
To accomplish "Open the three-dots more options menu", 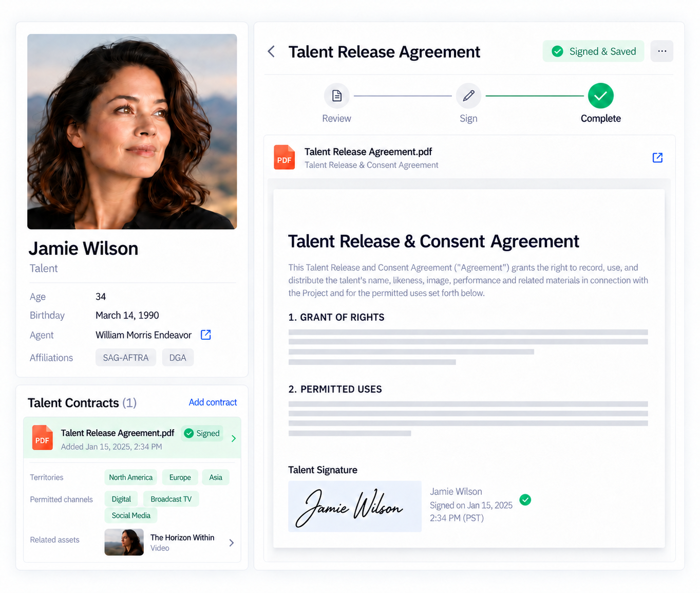I will coord(661,51).
